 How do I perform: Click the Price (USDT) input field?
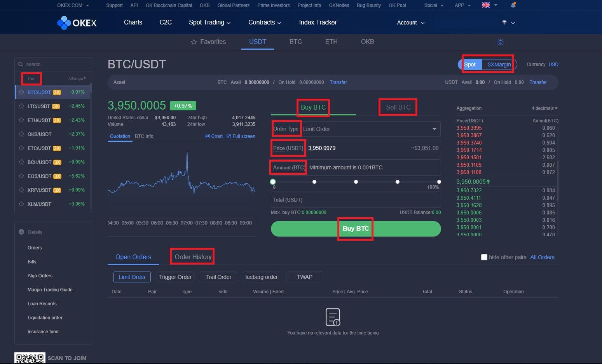[356, 148]
